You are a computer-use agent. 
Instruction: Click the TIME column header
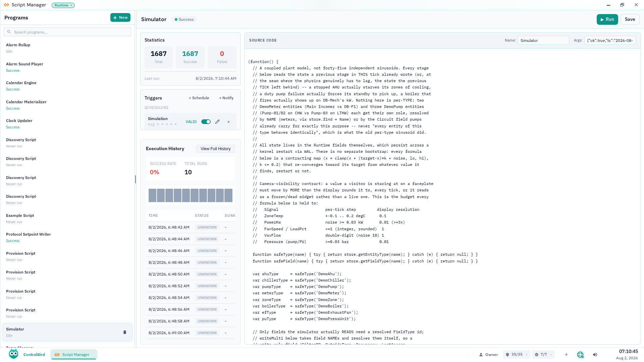click(153, 216)
